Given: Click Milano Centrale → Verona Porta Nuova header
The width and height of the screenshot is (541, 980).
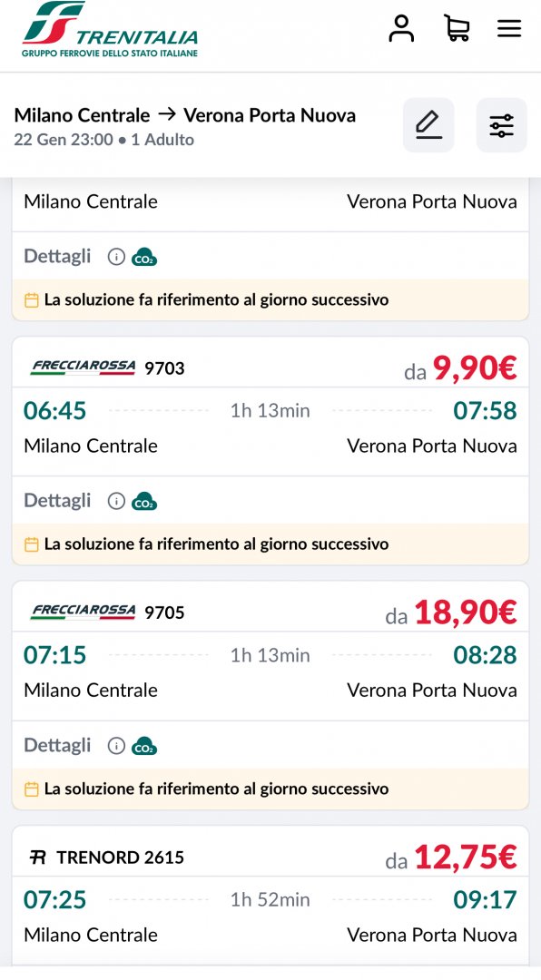Looking at the screenshot, I should [185, 115].
